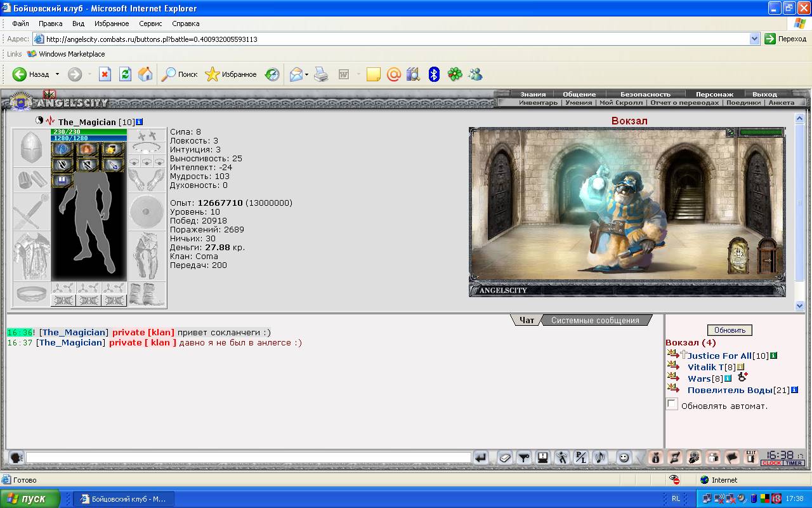Click the empty earrings slot
812x508 pixels.
tap(147, 135)
